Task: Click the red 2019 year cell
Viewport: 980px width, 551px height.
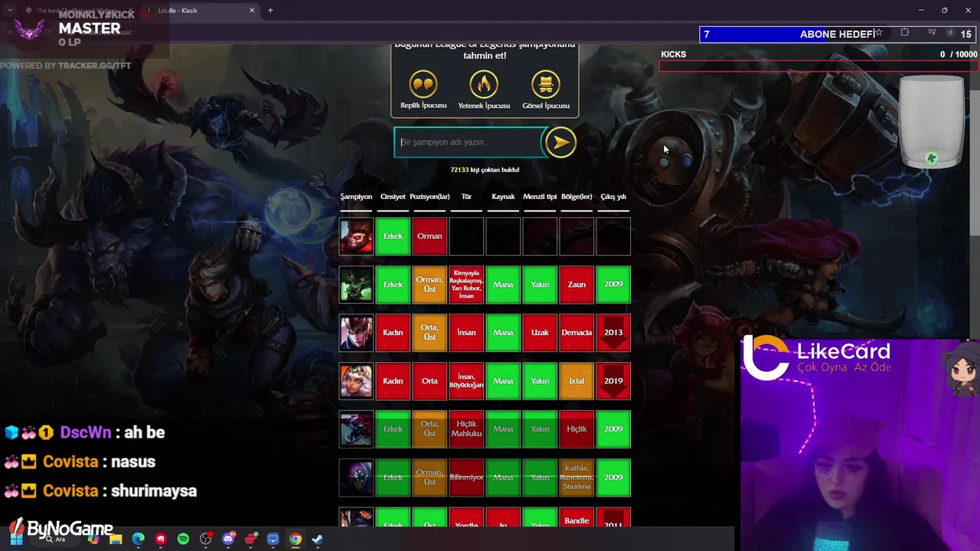Action: point(613,381)
